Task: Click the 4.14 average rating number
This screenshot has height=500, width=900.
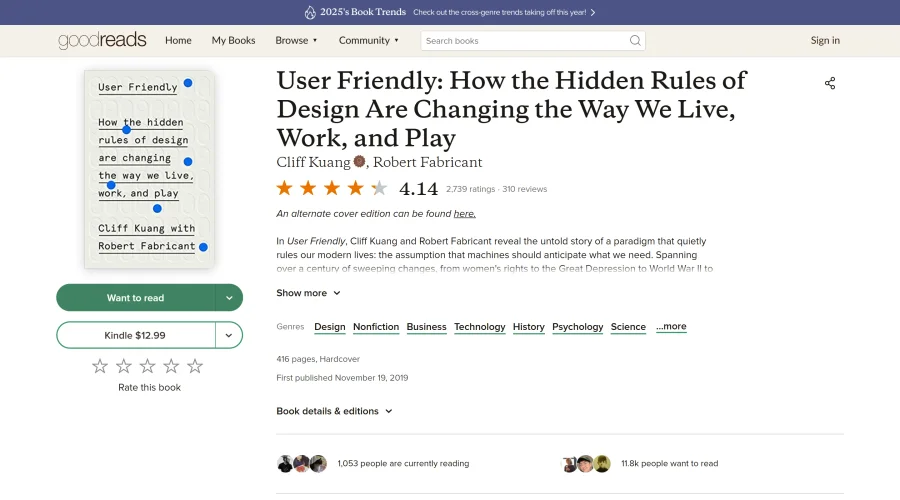Action: [x=418, y=188]
